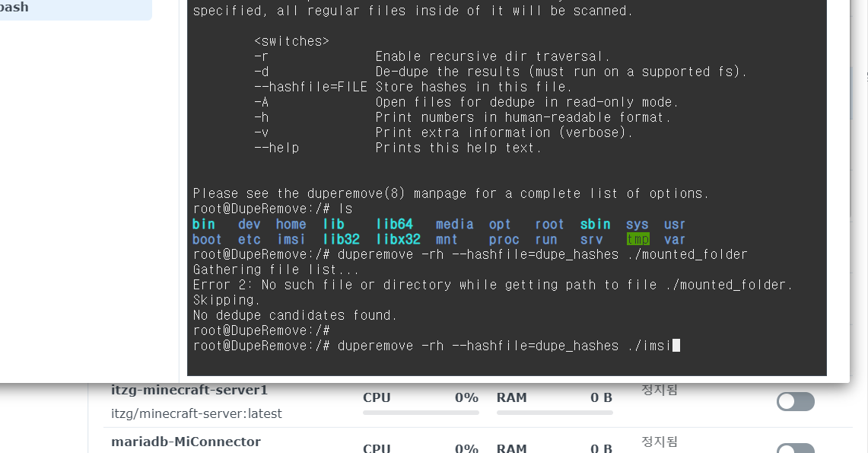Click the highlighted 'tmp' directory in terminal
Screen dimensions: 868x453
coord(637,239)
